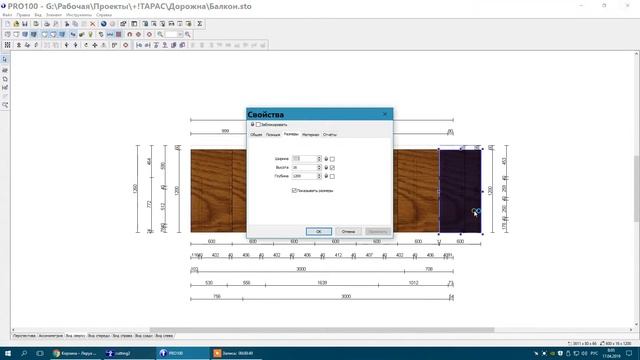The image size is (640, 360).
Task: Toggle the Показывать размеры checkbox
Action: (294, 191)
